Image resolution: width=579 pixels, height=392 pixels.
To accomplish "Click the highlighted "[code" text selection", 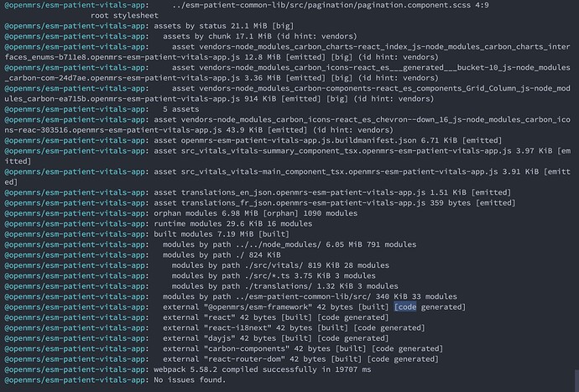I will tap(405, 307).
